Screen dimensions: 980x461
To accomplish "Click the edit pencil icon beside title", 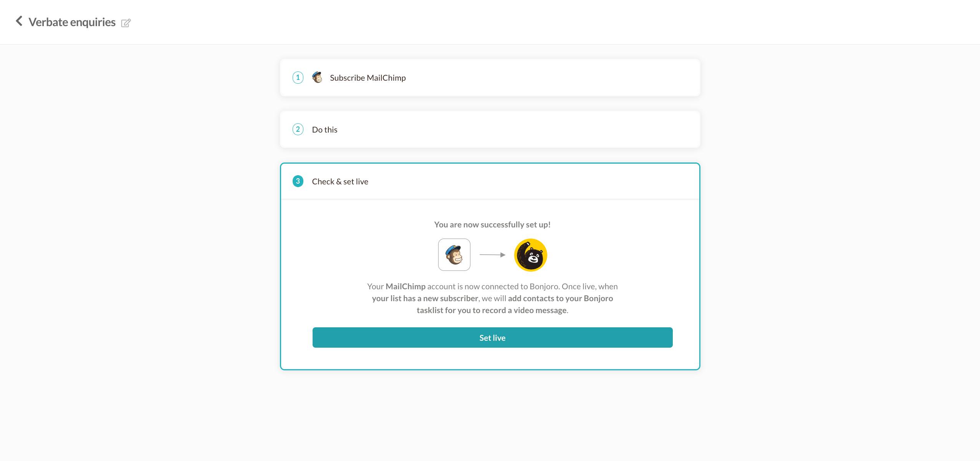I will [126, 23].
